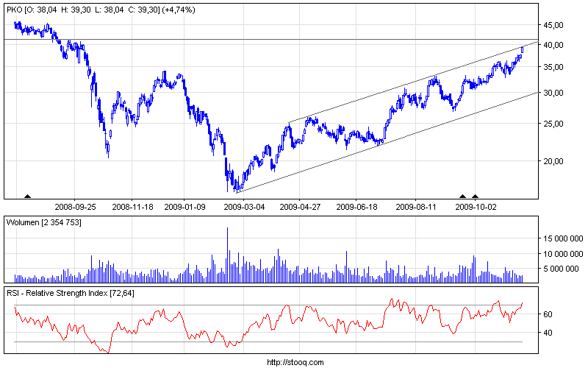Click the 45,00 price axis label
588x368 pixels.
pyautogui.click(x=553, y=25)
